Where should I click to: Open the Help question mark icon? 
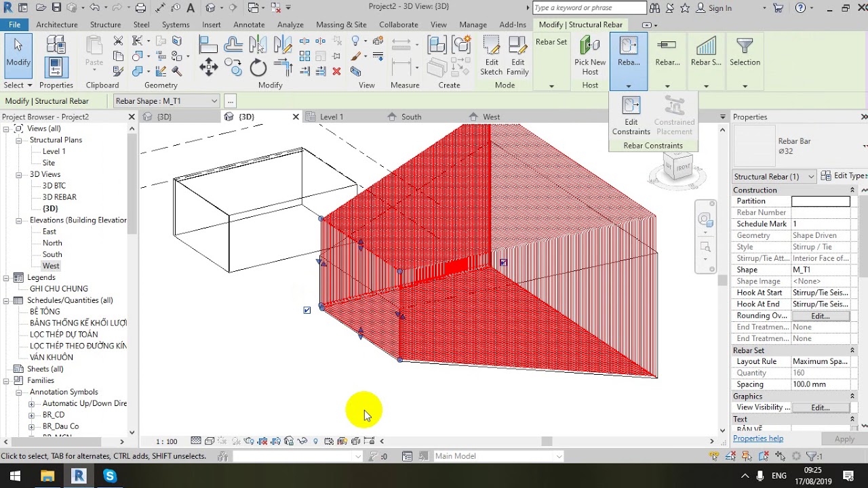[x=800, y=8]
